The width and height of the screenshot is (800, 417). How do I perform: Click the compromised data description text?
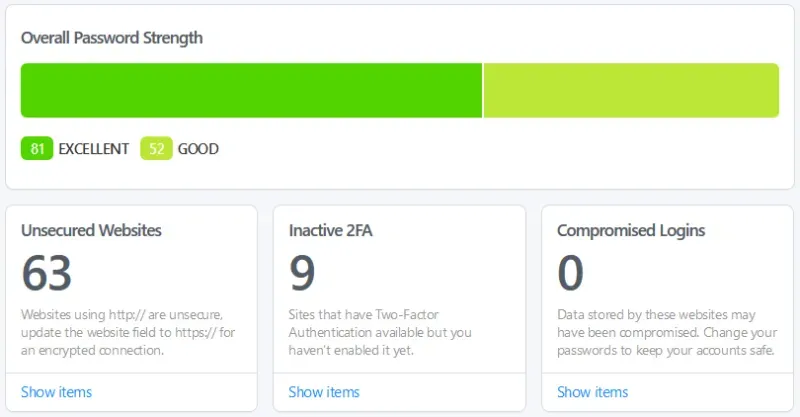[x=665, y=333]
